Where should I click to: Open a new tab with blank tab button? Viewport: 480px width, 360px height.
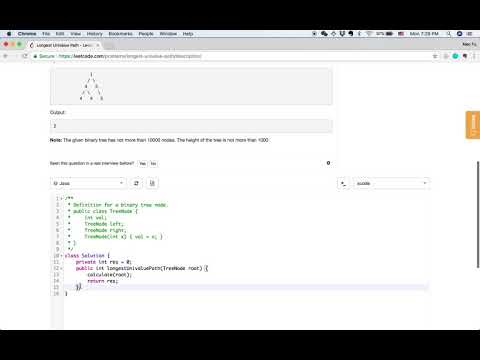click(109, 45)
